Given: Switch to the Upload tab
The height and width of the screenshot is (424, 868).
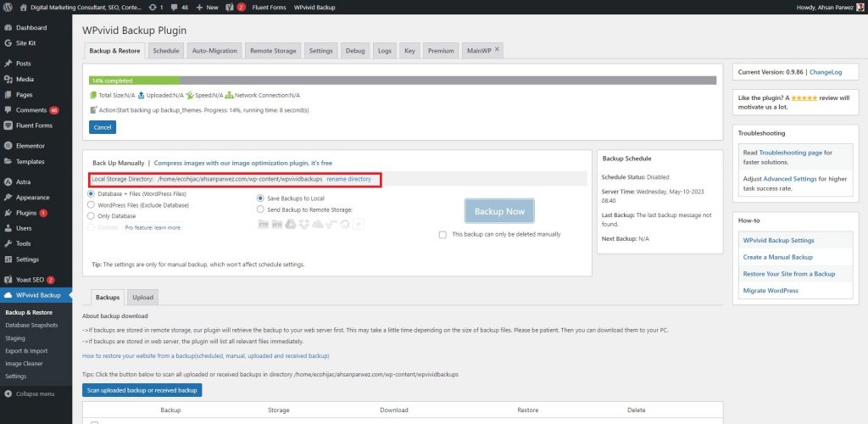Looking at the screenshot, I should point(142,298).
